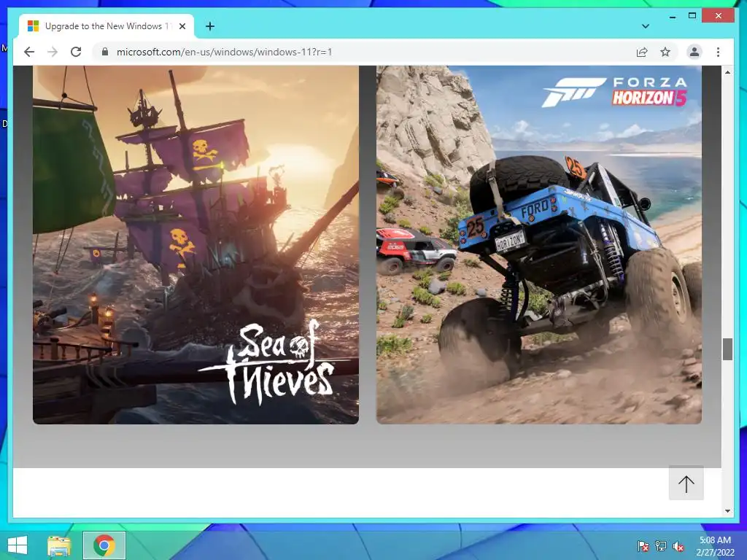Share this page icon in address bar
The height and width of the screenshot is (560, 747).
[x=642, y=52]
